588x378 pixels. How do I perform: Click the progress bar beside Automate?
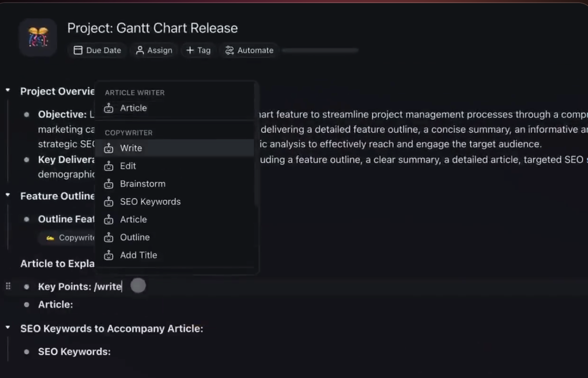(x=320, y=51)
